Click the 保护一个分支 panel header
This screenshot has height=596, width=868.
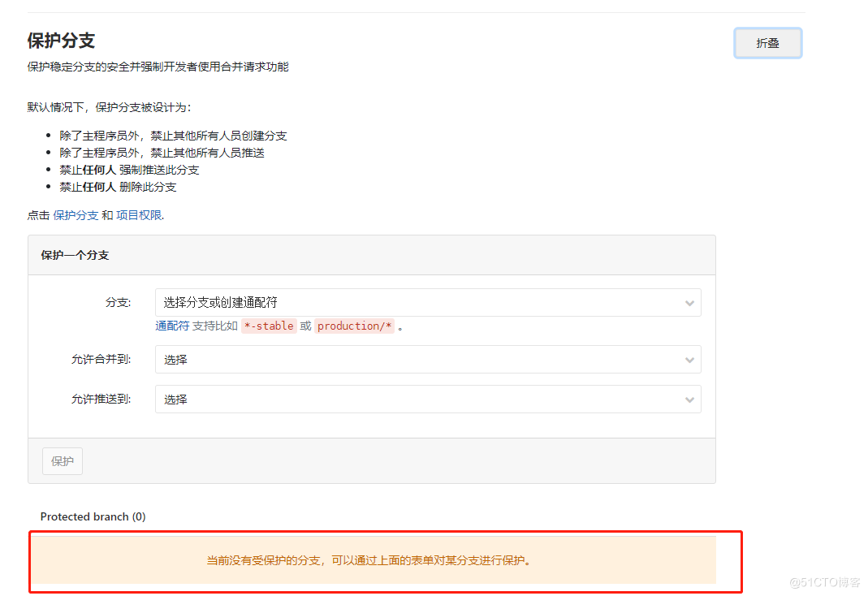[x=371, y=255]
